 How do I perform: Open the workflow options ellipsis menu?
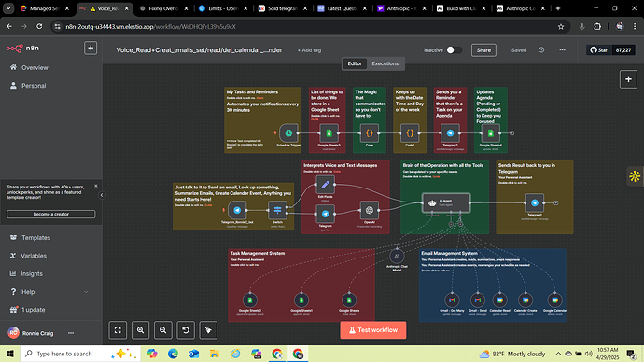point(562,50)
